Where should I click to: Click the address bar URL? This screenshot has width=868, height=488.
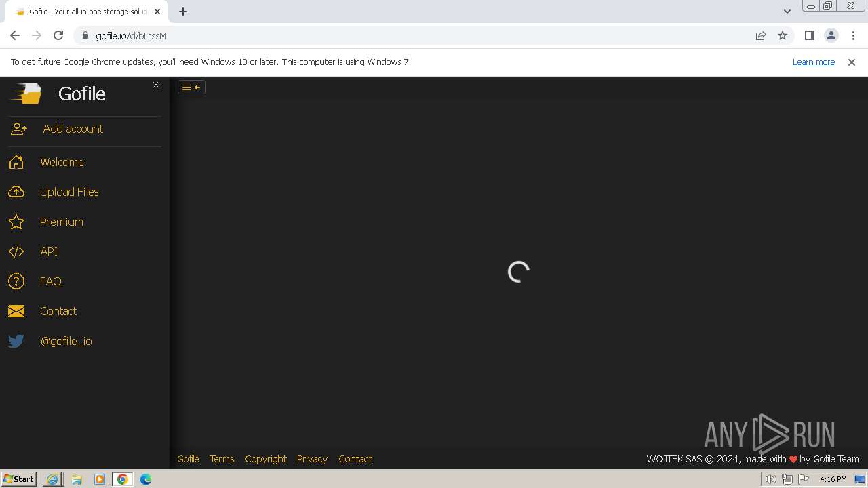131,36
